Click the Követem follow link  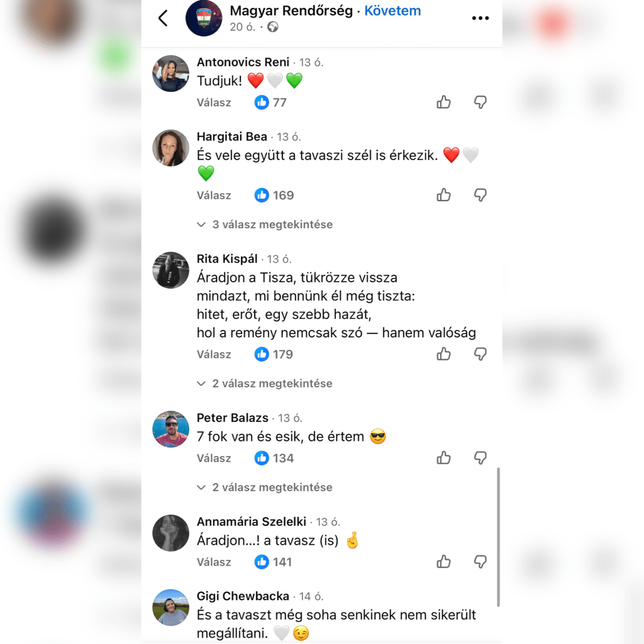point(392,11)
